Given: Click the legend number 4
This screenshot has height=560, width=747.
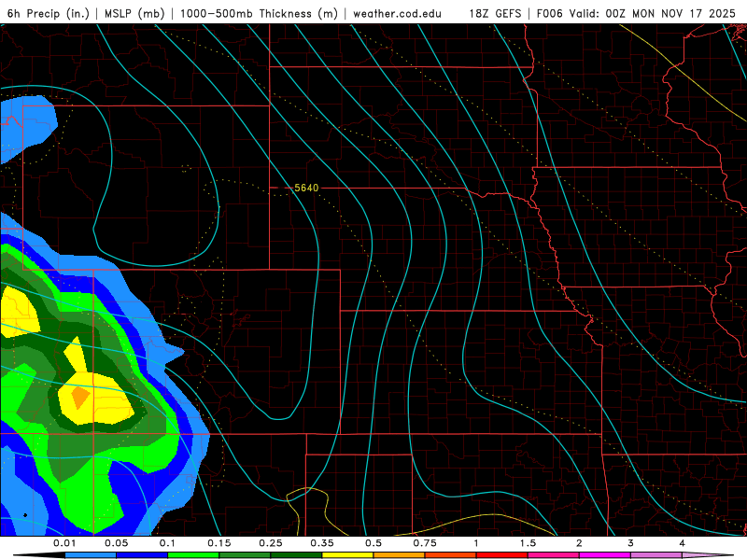Looking at the screenshot, I should tap(682, 543).
